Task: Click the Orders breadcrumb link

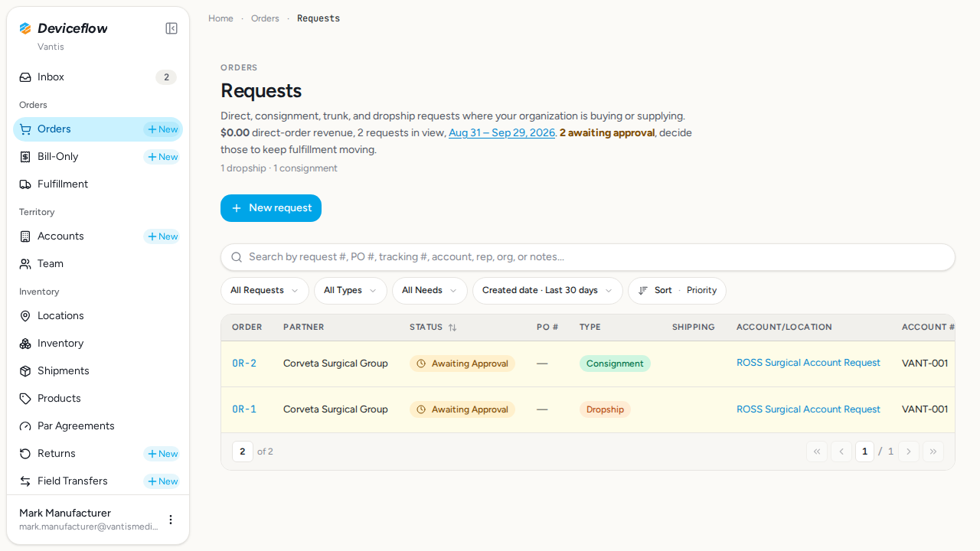Action: [265, 18]
